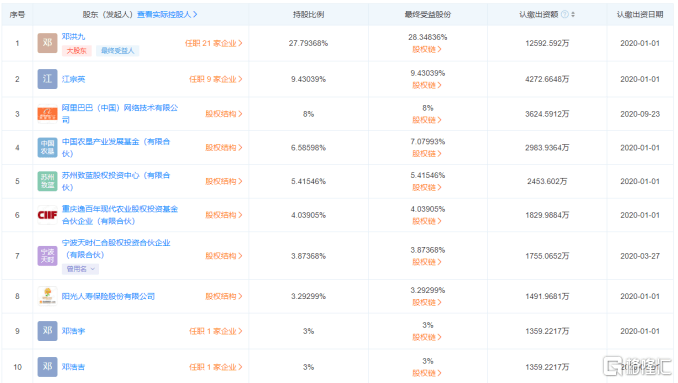Open 股权链 under 8% in row 3
This screenshot has height=383, width=678.
click(x=427, y=120)
